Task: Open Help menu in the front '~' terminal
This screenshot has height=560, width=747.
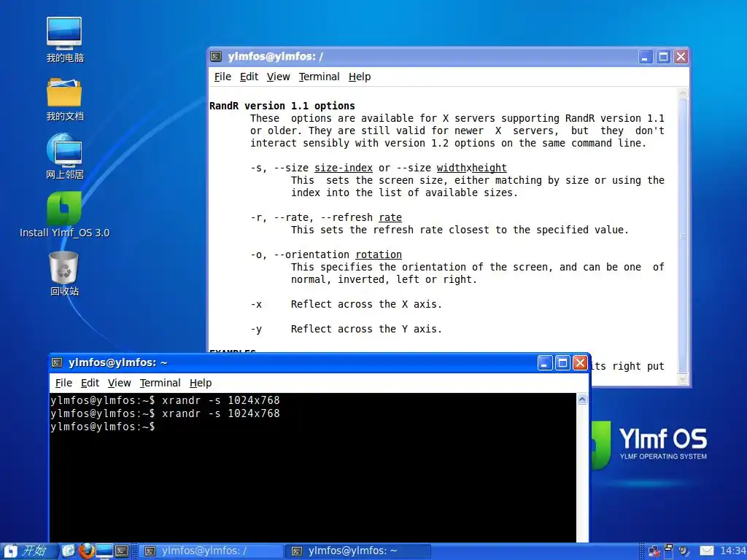Action: (200, 383)
